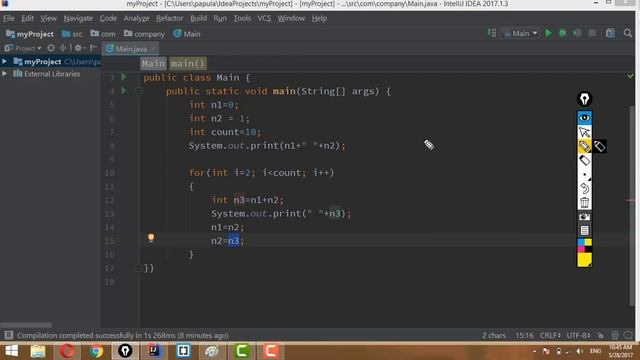This screenshot has height=360, width=640.
Task: Open the File menu
Action: point(9,18)
